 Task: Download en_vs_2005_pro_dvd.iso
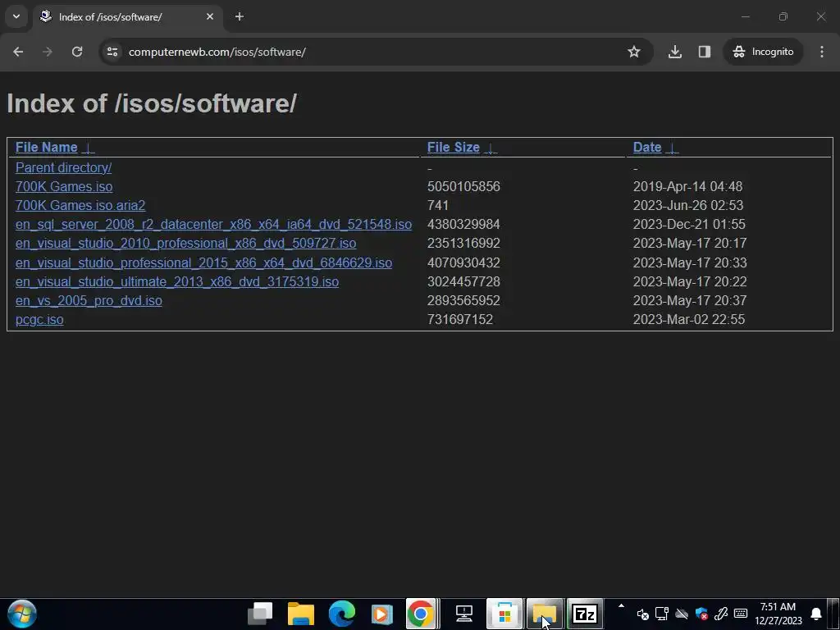coord(89,300)
